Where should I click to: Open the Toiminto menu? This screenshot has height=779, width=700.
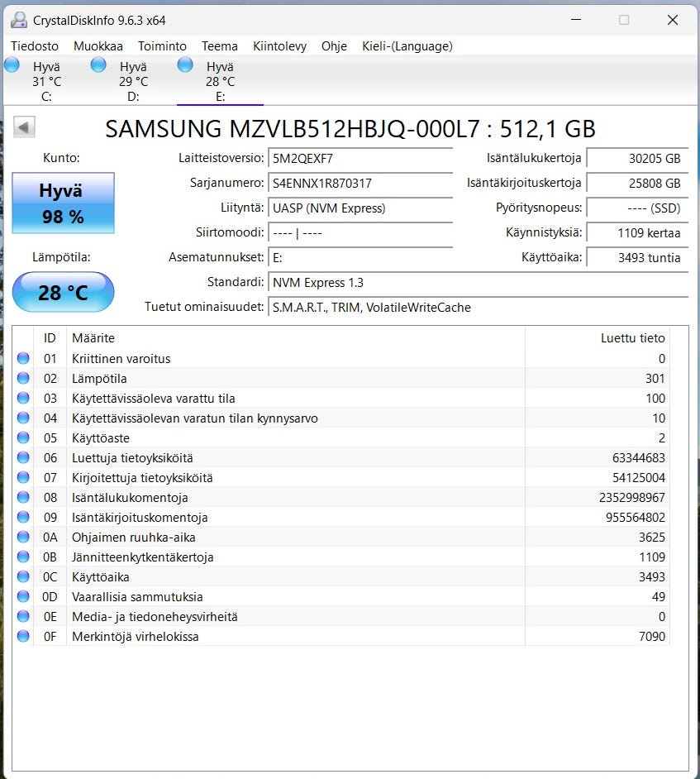click(162, 46)
